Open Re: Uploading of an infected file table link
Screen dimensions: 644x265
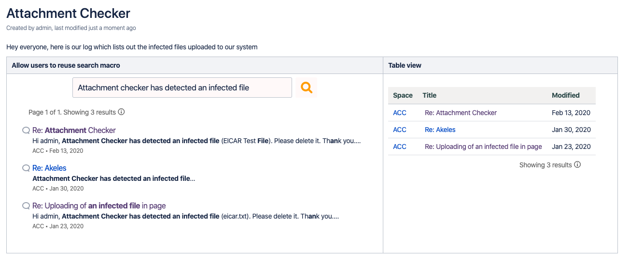pos(483,147)
